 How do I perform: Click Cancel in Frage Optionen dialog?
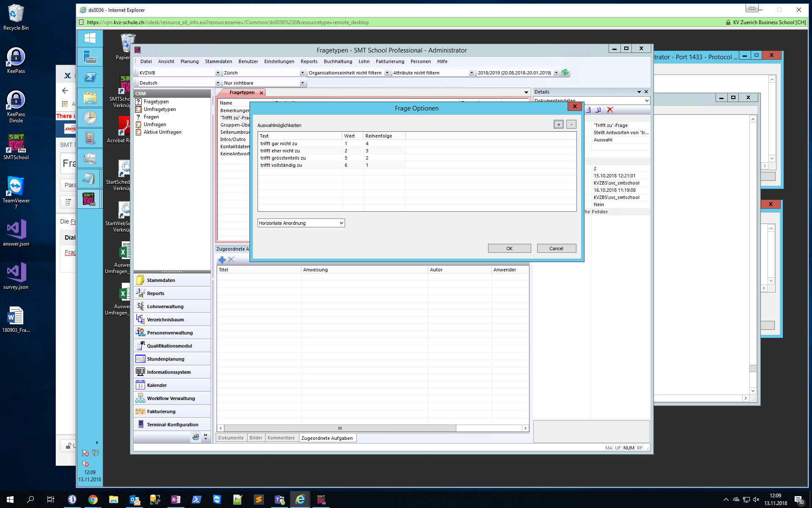click(556, 248)
